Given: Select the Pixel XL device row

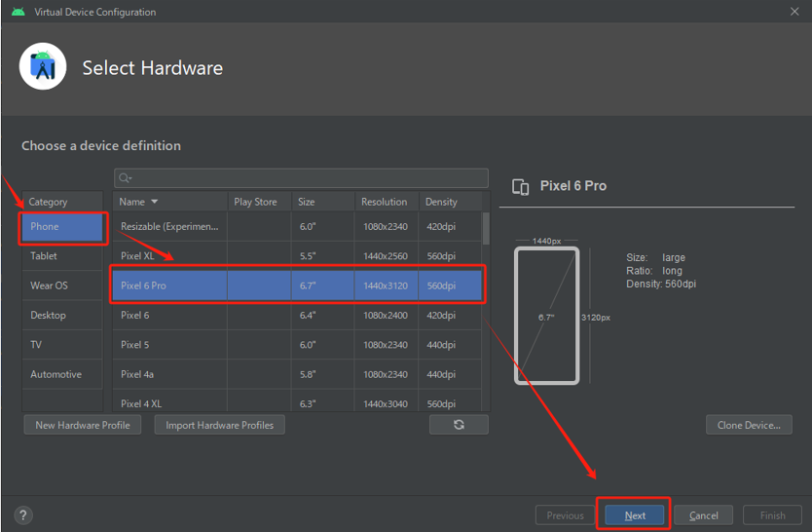Looking at the screenshot, I should [297, 256].
